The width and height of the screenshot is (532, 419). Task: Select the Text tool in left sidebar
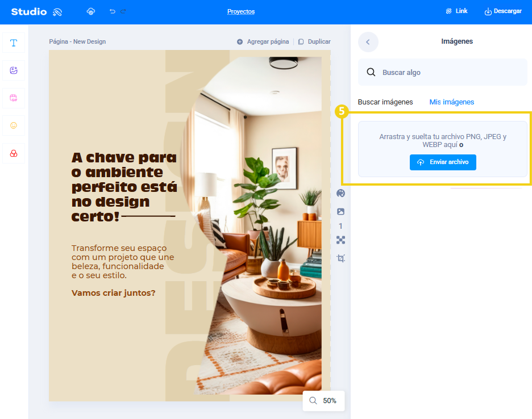click(x=14, y=43)
